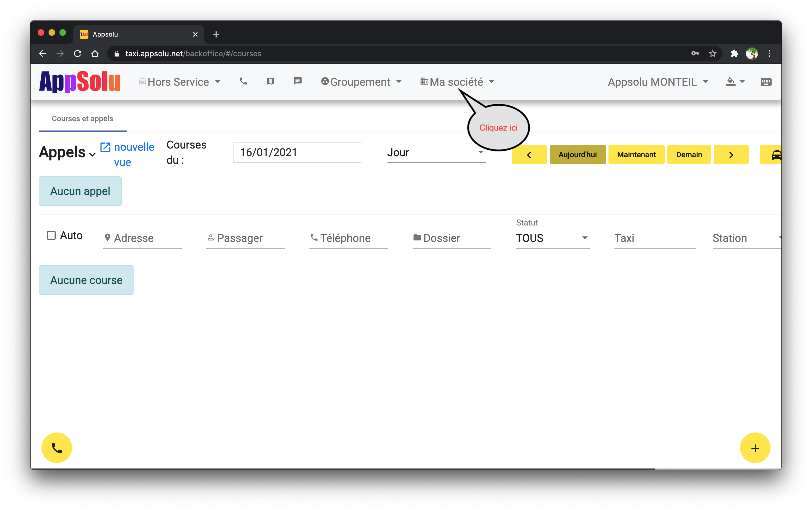Open the map icon in navbar
This screenshot has width=812, height=510.
coord(270,81)
